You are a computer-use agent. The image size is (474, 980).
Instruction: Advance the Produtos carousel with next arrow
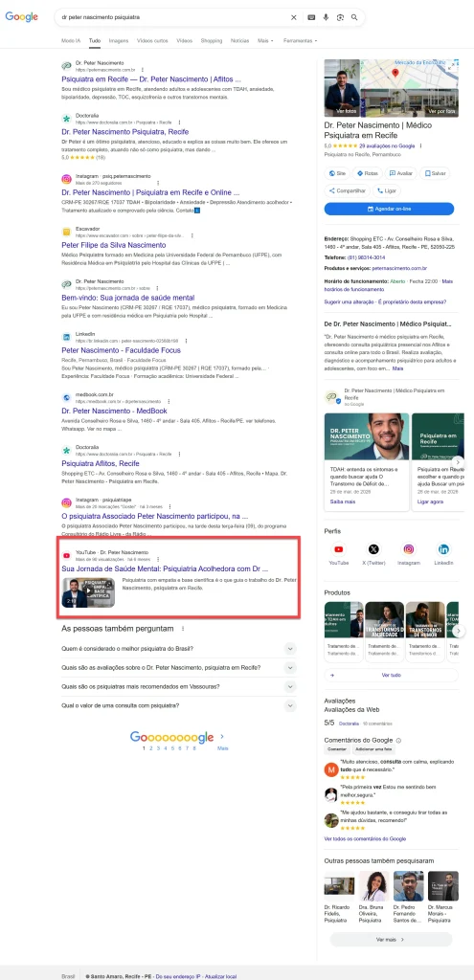[459, 631]
